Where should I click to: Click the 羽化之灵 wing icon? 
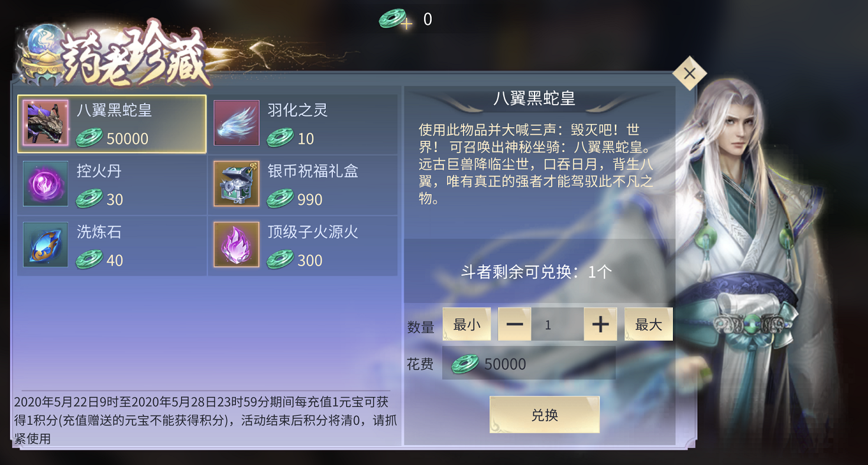(237, 123)
